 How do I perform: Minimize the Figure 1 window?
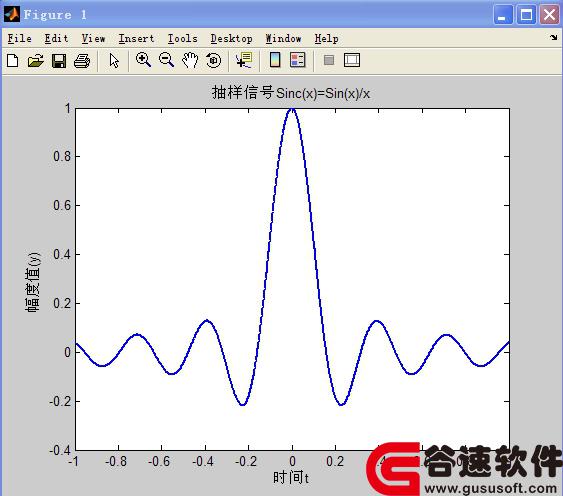pos(503,15)
